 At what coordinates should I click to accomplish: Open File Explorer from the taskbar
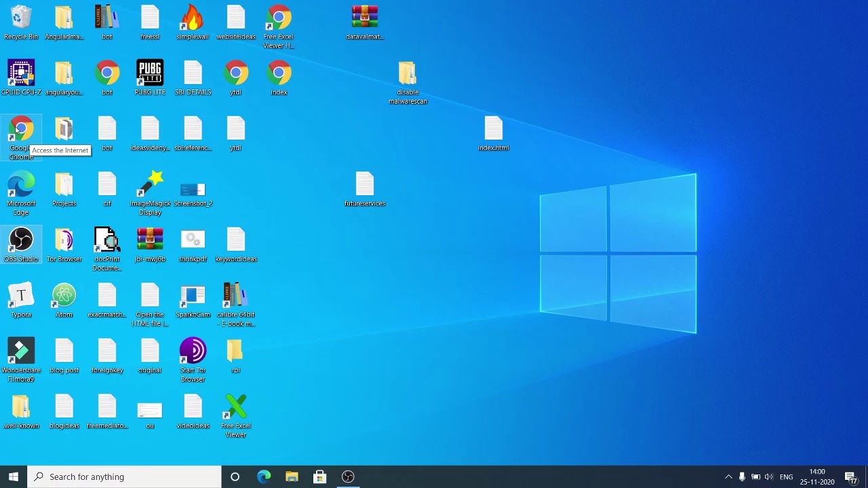coord(292,476)
